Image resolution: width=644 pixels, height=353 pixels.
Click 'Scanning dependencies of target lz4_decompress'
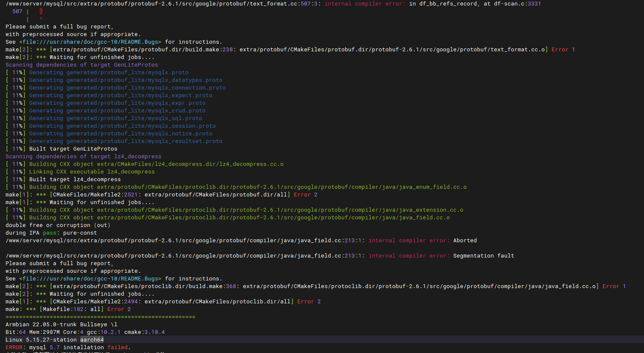click(x=84, y=157)
